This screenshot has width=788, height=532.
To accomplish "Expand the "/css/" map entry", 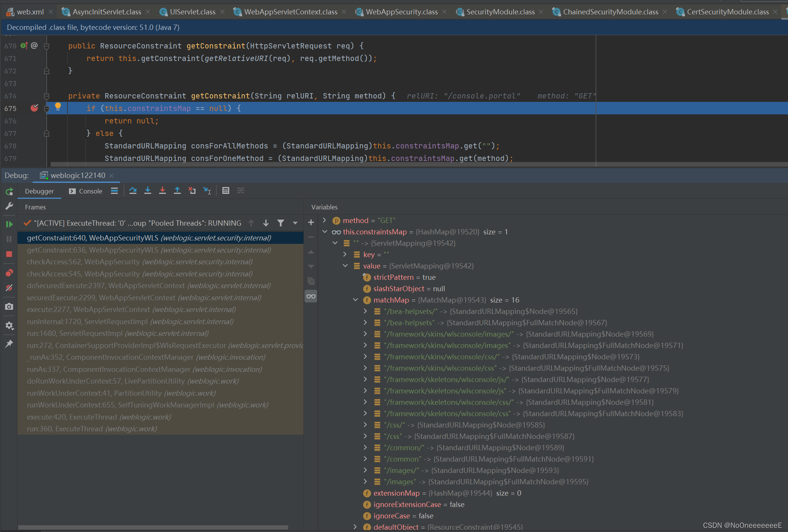I will [x=366, y=424].
